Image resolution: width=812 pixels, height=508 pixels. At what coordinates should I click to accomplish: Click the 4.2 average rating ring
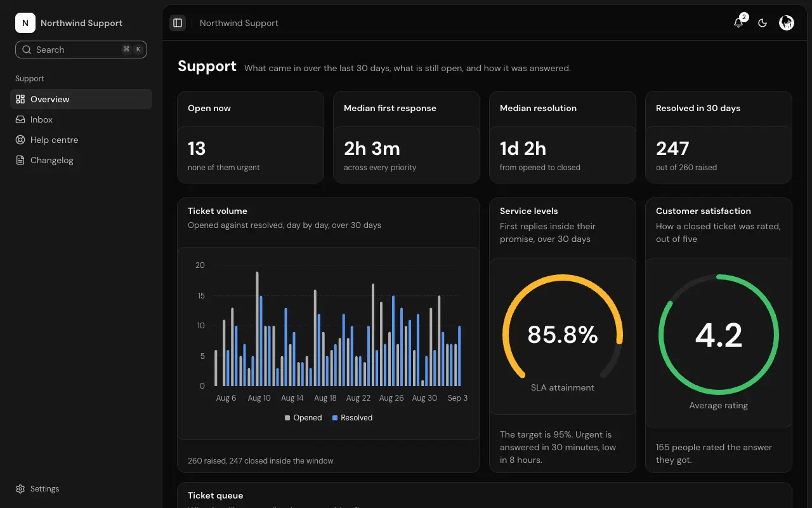pyautogui.click(x=719, y=335)
